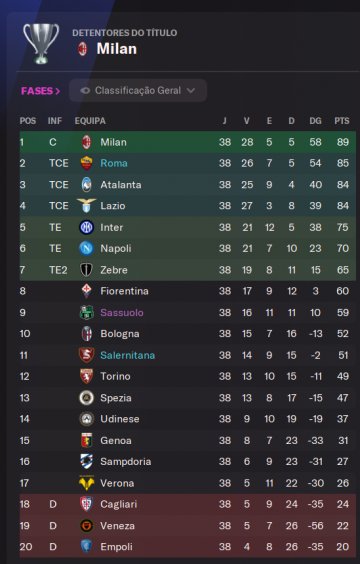Image resolution: width=360 pixels, height=564 pixels.
Task: Click the Atalanta club badge
Action: pos(86,185)
